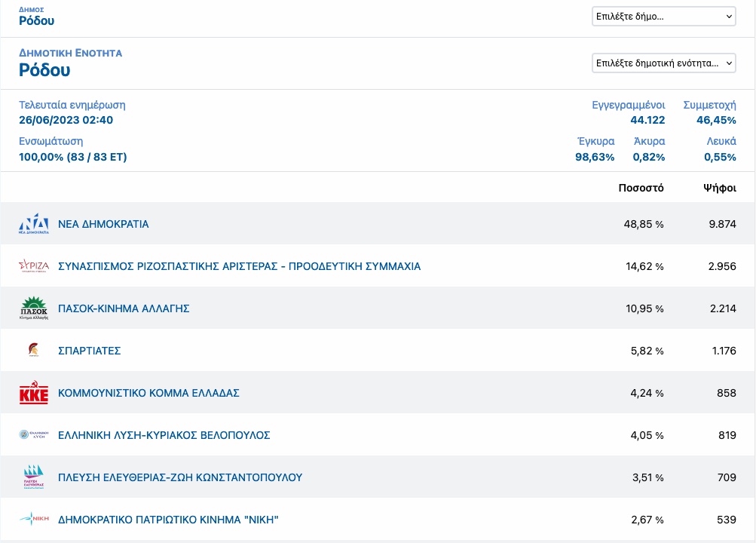Image resolution: width=756 pixels, height=543 pixels.
Task: Click the '5,82 %' percentage cell
Action: (647, 351)
